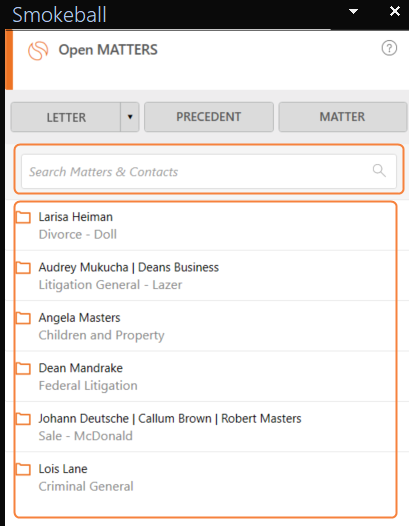Open Audrey Mukucha | Deans Business matter

[x=129, y=267]
